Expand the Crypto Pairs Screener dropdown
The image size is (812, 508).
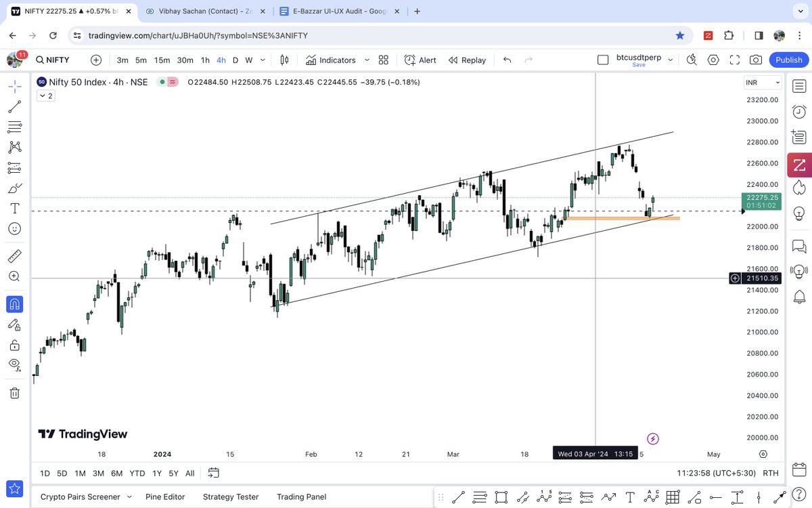pos(129,496)
